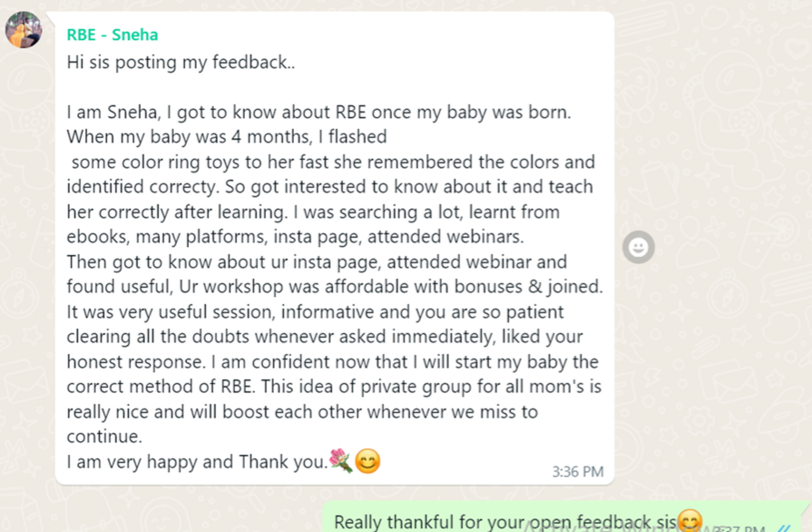Viewport: 812px width, 532px height.
Task: Click the smiling emoji after the rose
Action: 367,461
